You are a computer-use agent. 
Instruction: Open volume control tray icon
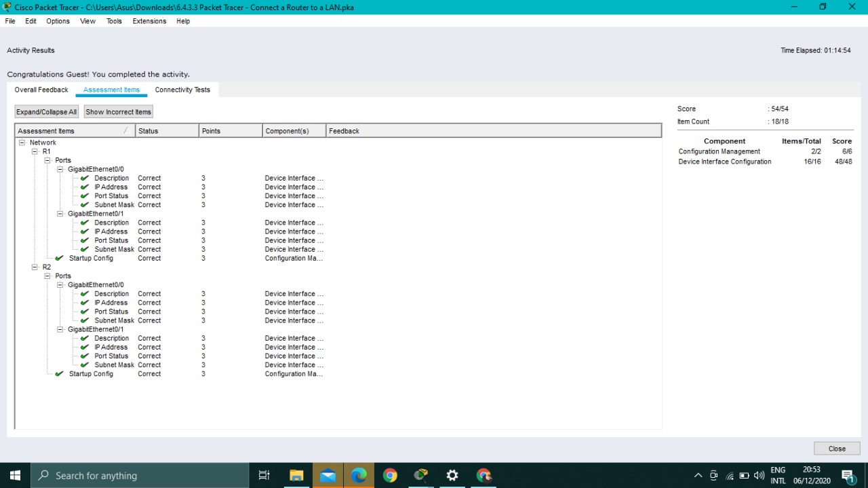pyautogui.click(x=759, y=475)
